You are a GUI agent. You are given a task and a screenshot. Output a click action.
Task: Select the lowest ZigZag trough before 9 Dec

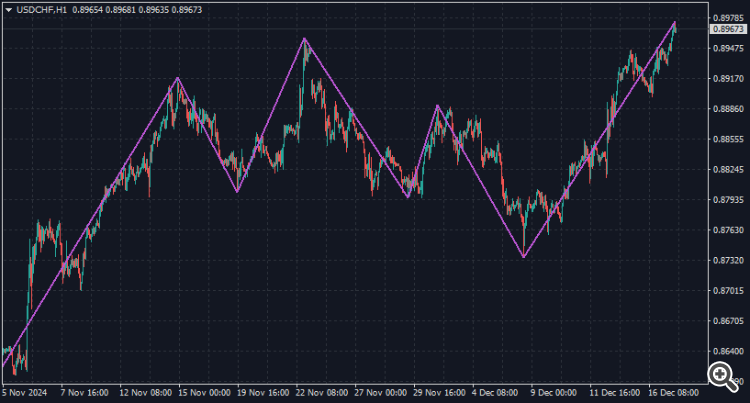(x=524, y=257)
